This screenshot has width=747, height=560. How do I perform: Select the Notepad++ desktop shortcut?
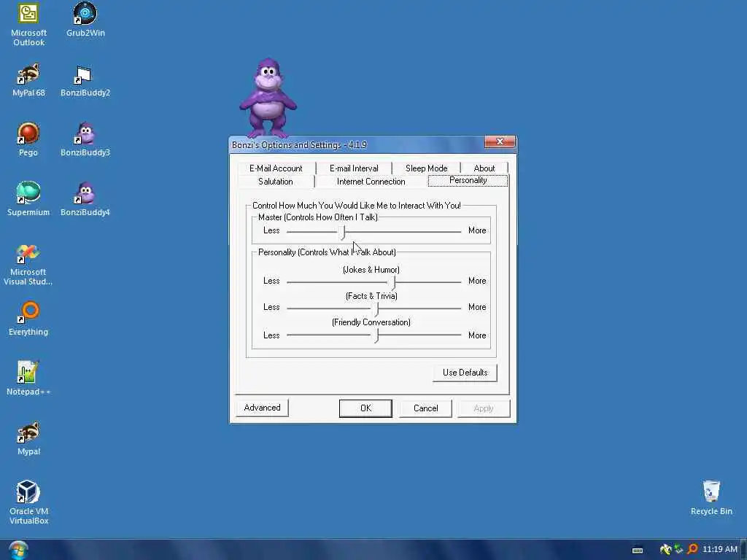pos(28,378)
